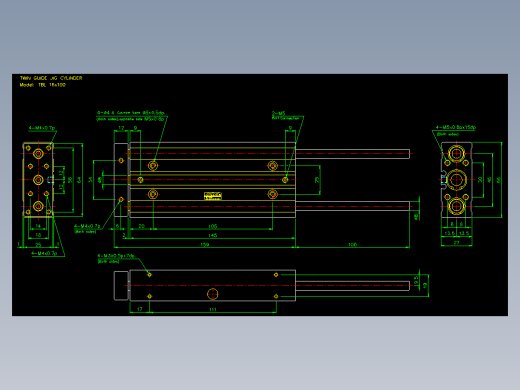Select the 27 width dimension, right view
The width and height of the screenshot is (520, 390).
[x=456, y=243]
